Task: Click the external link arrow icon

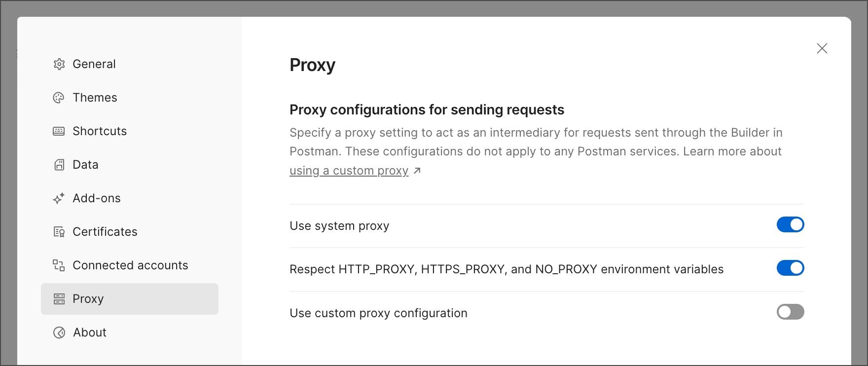Action: pos(417,171)
